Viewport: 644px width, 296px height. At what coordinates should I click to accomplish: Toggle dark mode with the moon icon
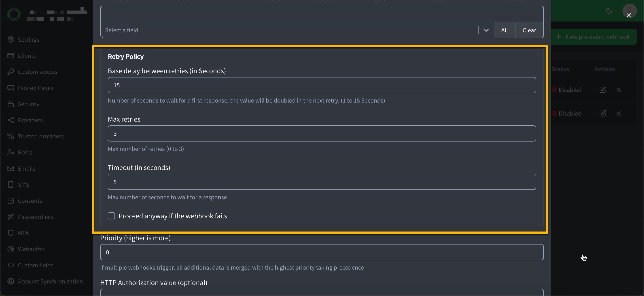(x=609, y=11)
